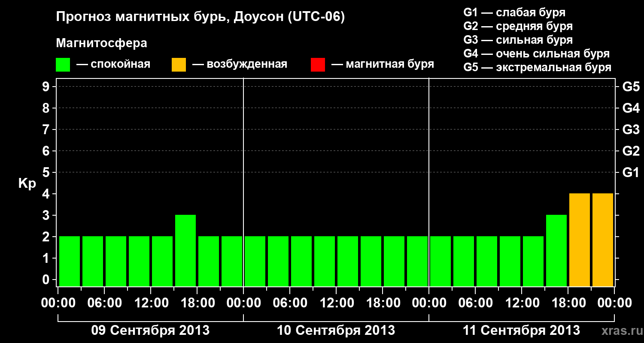Click the final "00:00" time label at axis end
The image size is (644, 343).
click(x=614, y=303)
